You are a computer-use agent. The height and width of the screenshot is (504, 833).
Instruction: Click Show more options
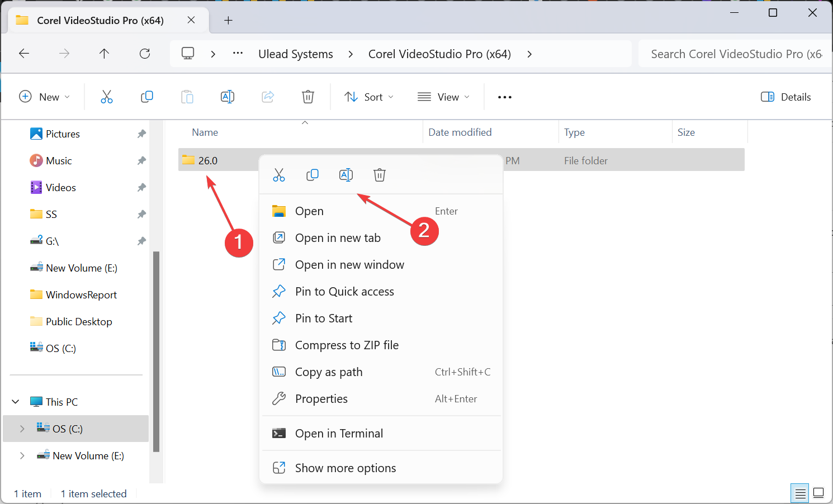[381, 468]
